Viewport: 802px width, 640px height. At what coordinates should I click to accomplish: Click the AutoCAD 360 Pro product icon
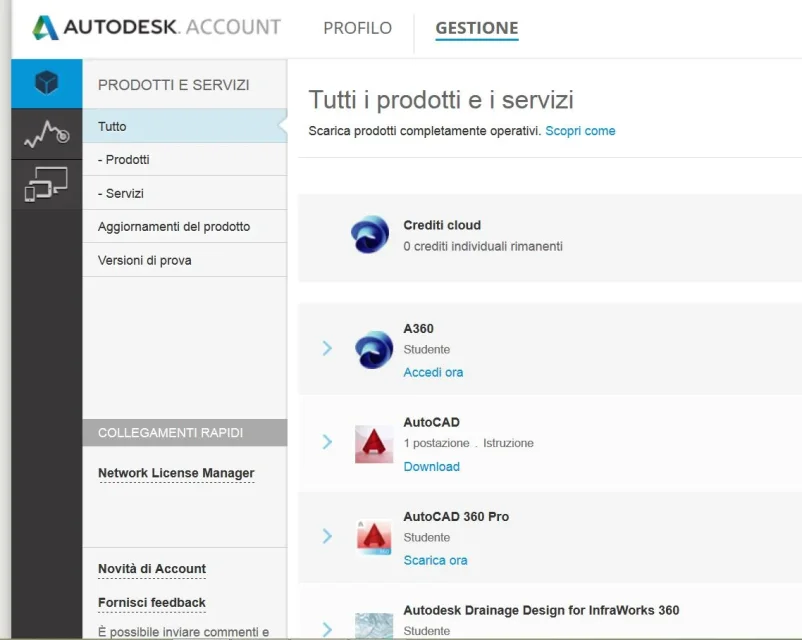point(374,538)
